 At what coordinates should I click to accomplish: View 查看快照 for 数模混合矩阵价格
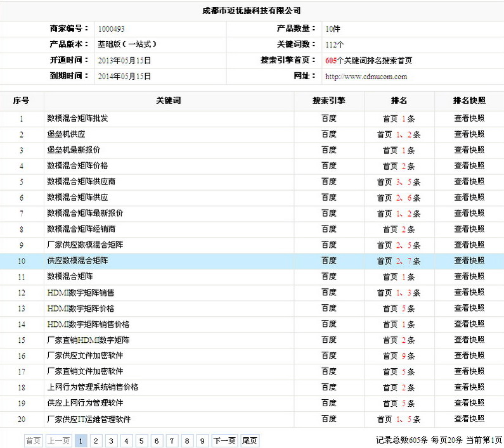pos(469,165)
